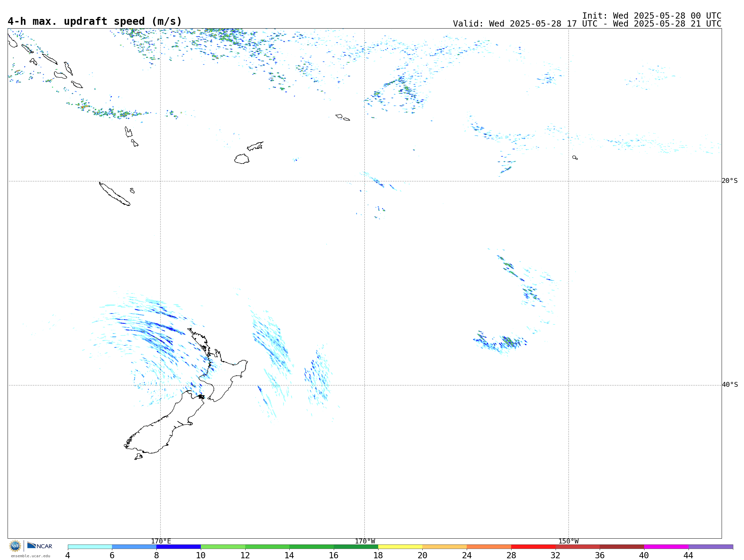Click the light orange 20–24 colorbar segment
The image size is (744, 560).
coord(445,547)
